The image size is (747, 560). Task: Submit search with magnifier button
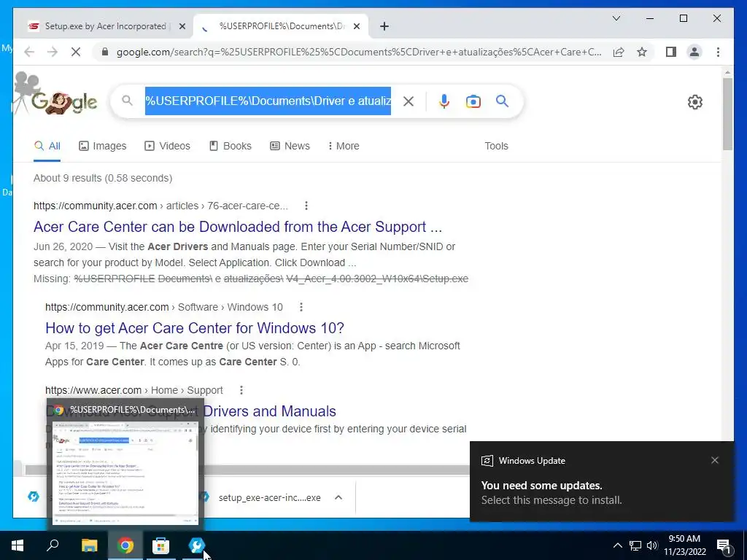[x=502, y=101]
